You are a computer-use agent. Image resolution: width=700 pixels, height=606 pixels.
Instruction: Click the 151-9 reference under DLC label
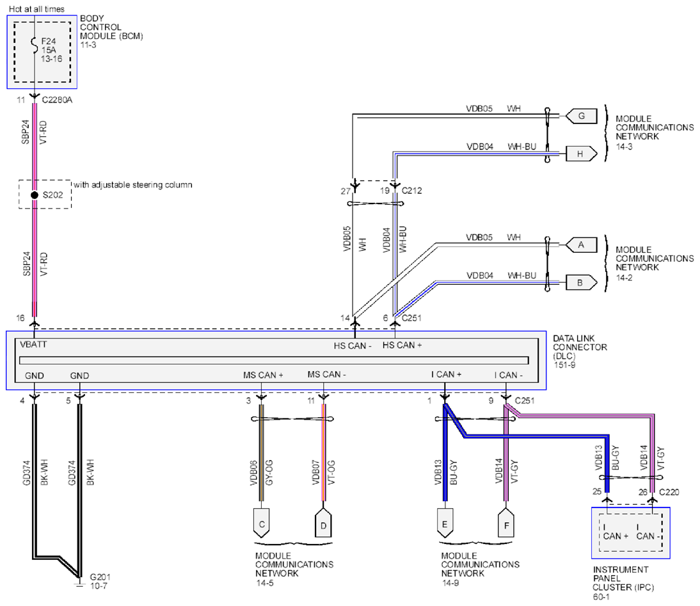pos(564,365)
